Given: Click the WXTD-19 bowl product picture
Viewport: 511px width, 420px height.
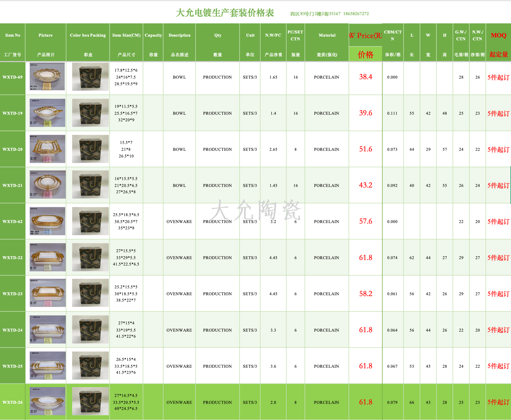Looking at the screenshot, I should [x=47, y=113].
